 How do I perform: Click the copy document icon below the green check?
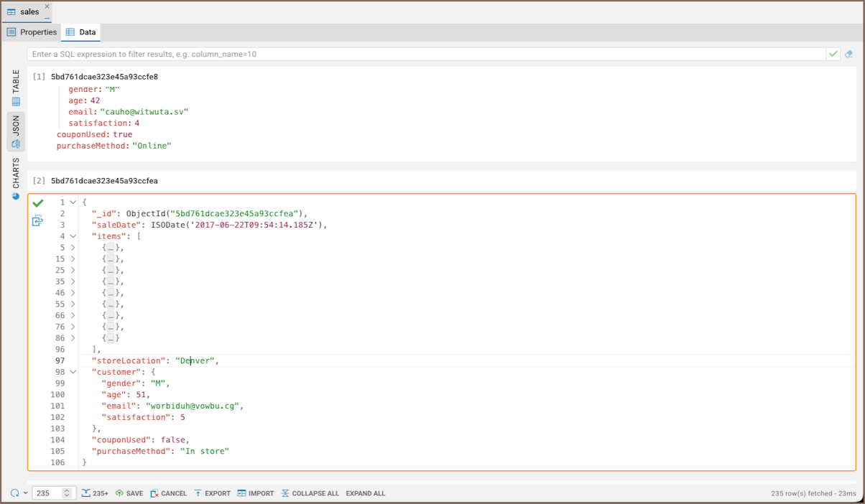click(38, 221)
